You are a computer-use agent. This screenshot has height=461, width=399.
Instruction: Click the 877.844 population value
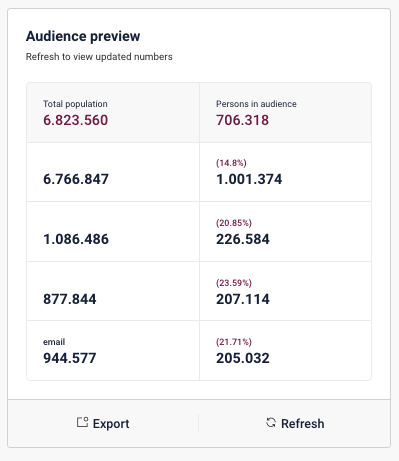click(x=70, y=299)
